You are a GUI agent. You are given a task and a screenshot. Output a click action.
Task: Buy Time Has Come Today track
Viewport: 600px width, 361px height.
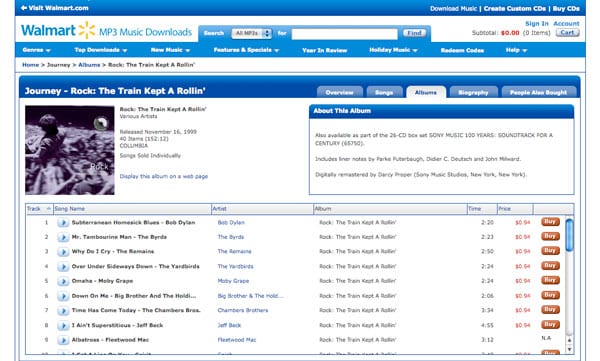pos(550,309)
